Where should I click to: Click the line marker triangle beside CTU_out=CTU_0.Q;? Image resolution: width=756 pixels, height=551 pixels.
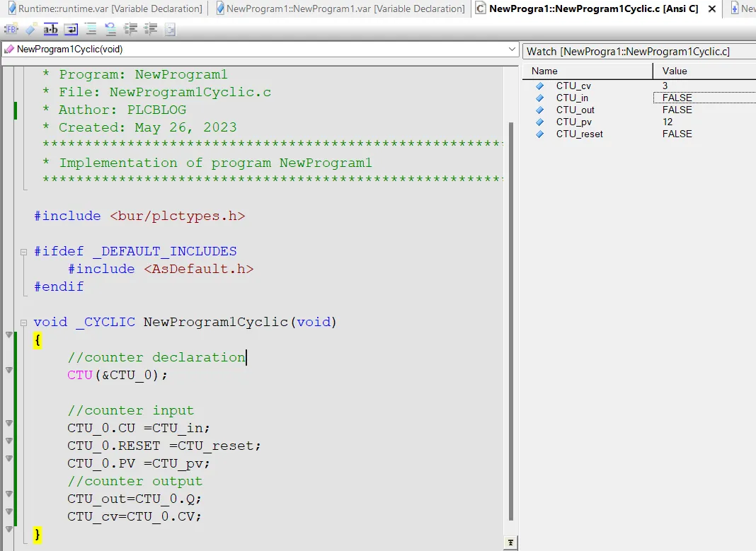[x=8, y=494]
